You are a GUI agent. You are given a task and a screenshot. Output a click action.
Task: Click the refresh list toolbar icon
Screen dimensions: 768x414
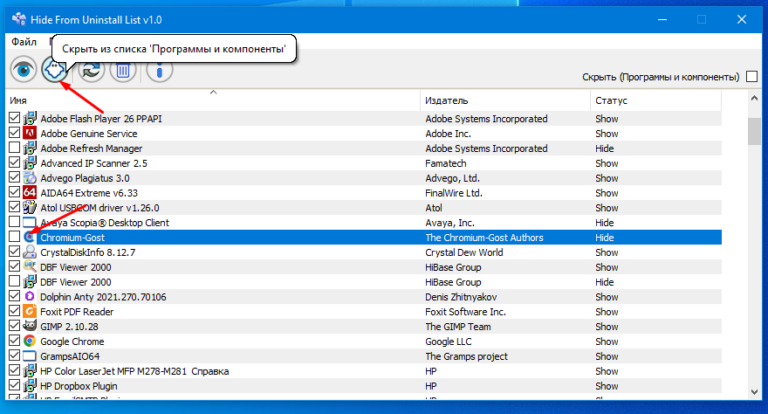tap(92, 71)
